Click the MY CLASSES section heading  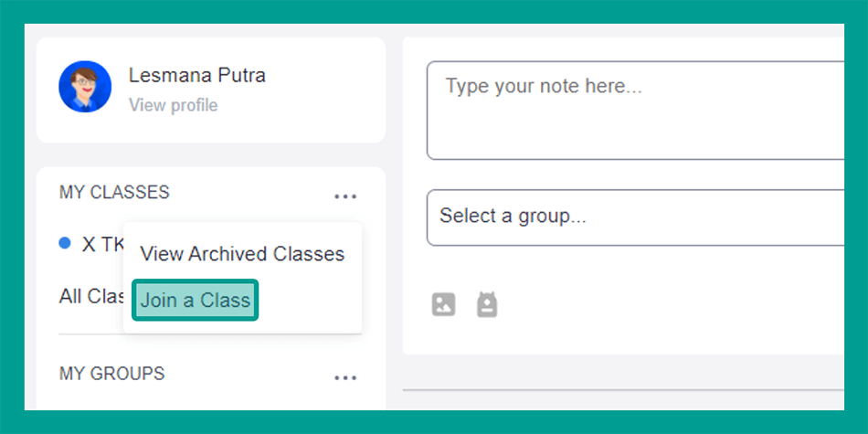[114, 192]
